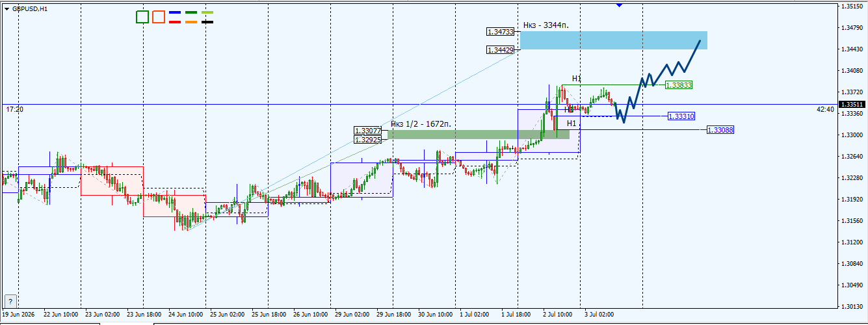This screenshot has width=868, height=325.
Task: Select the green 1.33833 level label
Action: [x=679, y=84]
